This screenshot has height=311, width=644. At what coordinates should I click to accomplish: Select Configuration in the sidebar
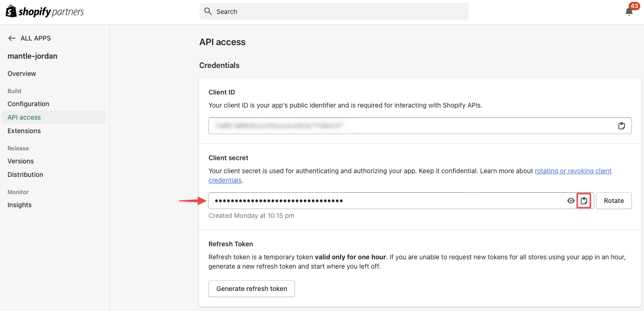[28, 104]
